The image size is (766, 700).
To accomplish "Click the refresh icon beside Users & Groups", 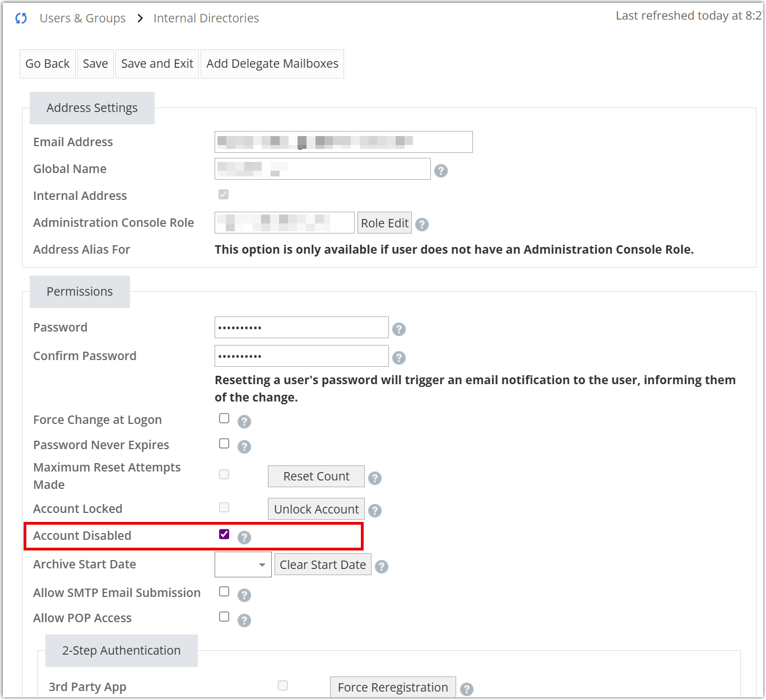I will coord(21,18).
